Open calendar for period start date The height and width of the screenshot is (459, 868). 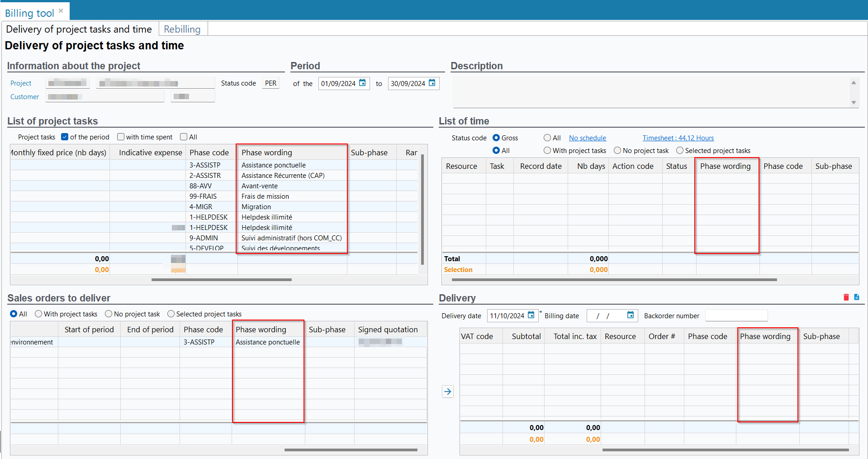coord(362,83)
